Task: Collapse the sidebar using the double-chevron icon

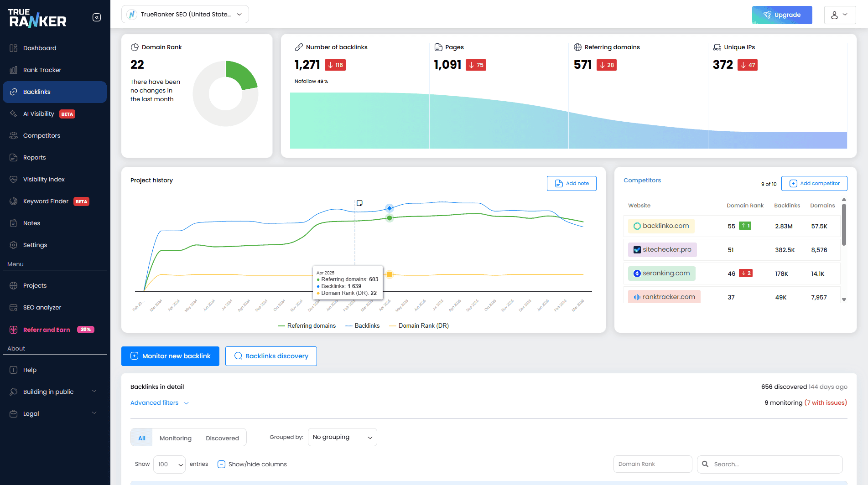Action: click(x=97, y=17)
